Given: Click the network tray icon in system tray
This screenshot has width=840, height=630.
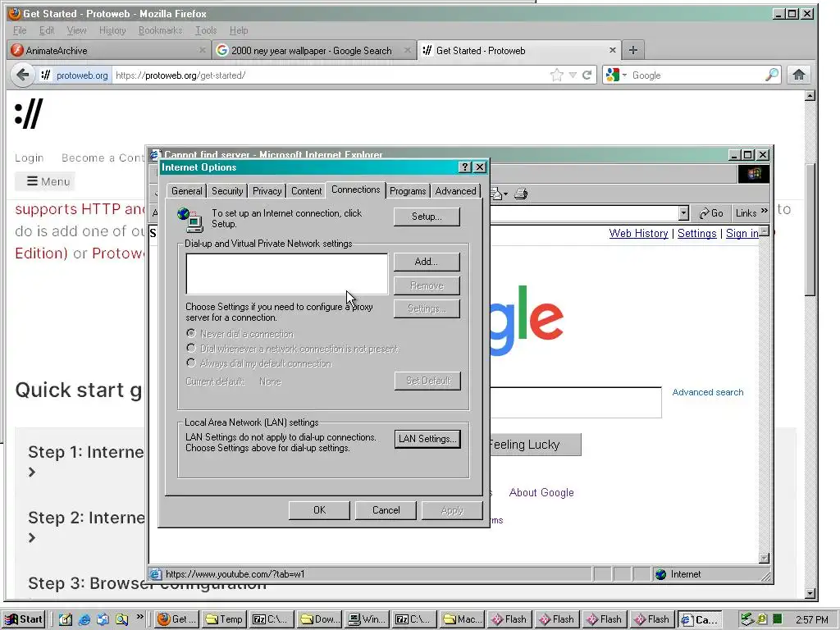Looking at the screenshot, I should (747, 619).
